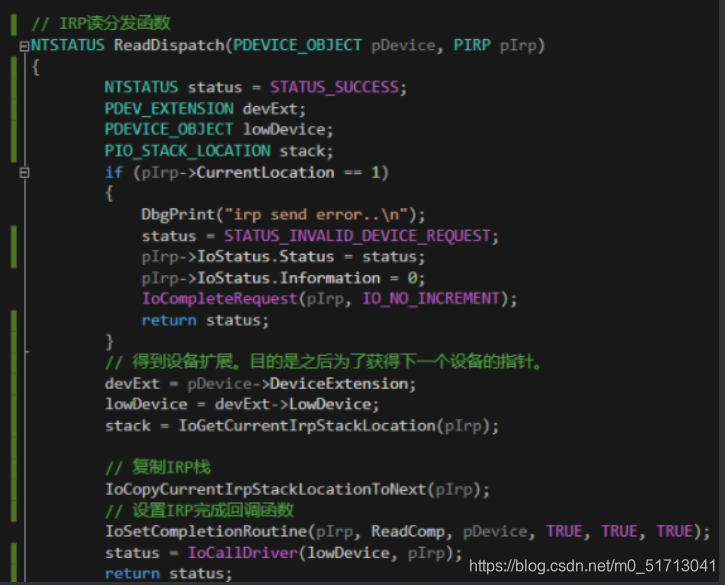Click DeviceExtension in devExt assignment
Viewport: 725px width, 585px height.
(338, 383)
